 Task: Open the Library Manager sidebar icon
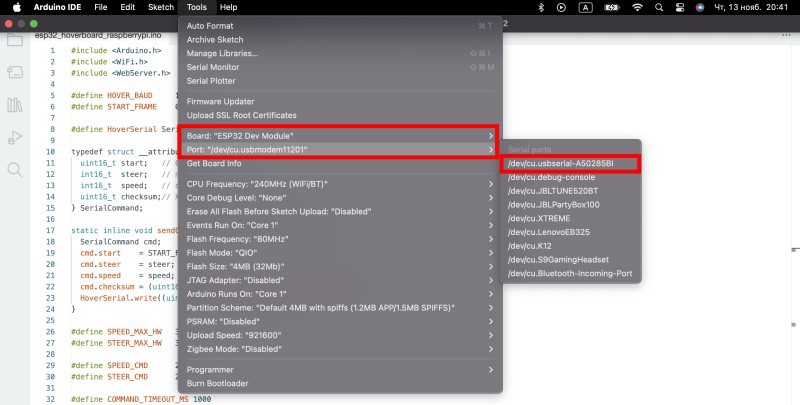tap(15, 105)
